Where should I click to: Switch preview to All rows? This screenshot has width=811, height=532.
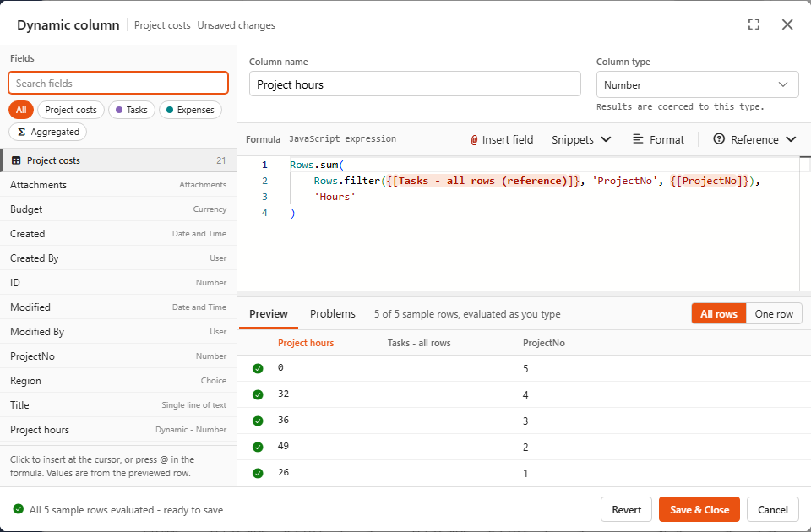[x=719, y=314]
